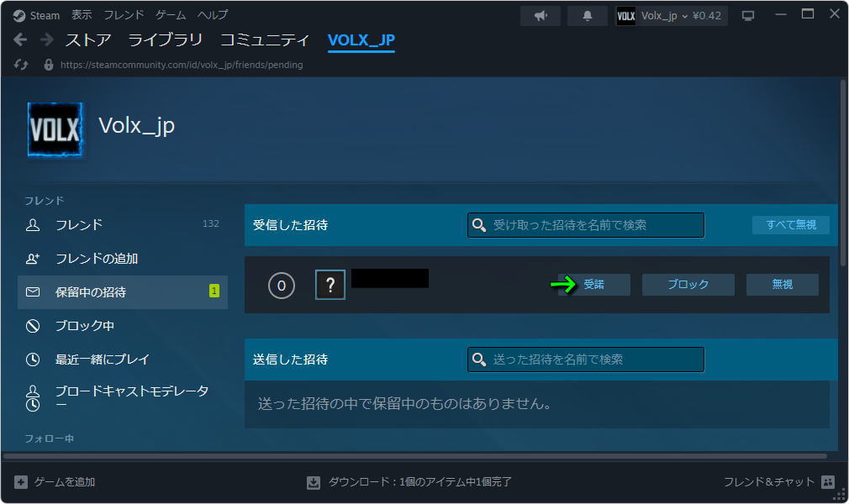Click the announcements megaphone icon

pos(541,16)
